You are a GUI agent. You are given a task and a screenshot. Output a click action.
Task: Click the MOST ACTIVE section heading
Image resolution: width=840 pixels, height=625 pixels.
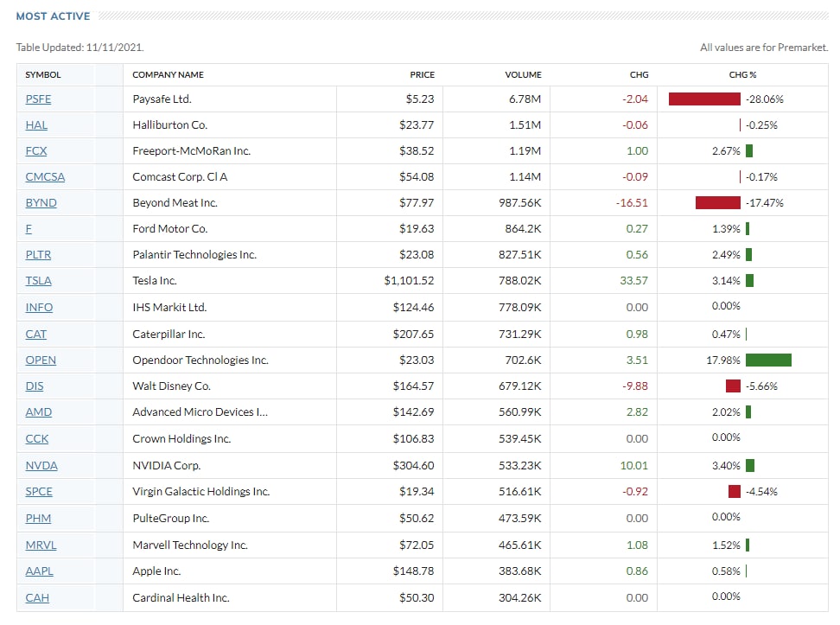(x=53, y=16)
